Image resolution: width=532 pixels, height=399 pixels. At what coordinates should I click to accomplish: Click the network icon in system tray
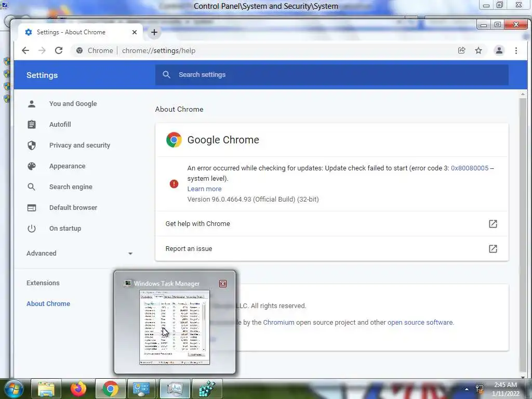[x=480, y=389]
